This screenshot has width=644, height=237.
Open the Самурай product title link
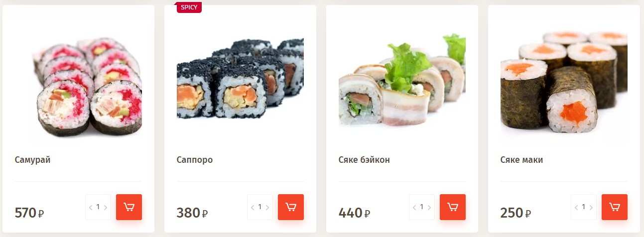[x=32, y=160]
